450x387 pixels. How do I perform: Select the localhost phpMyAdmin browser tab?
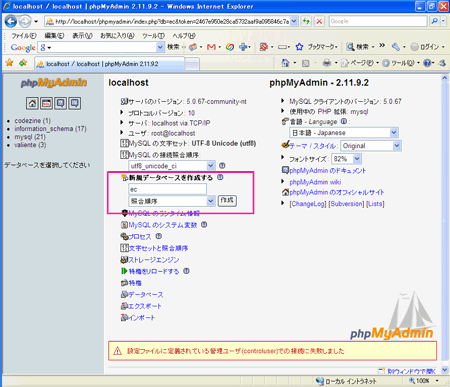[109, 64]
